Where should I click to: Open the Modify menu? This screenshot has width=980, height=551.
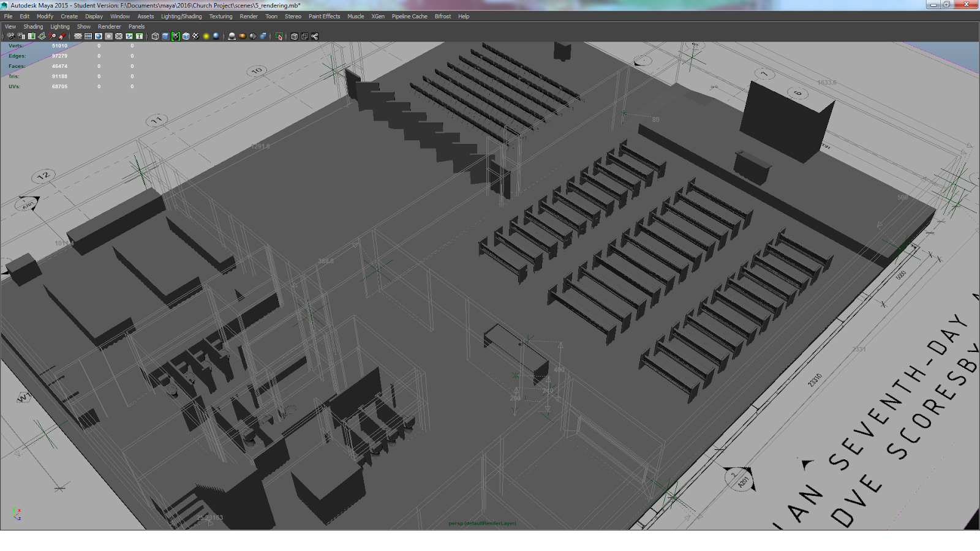point(45,17)
